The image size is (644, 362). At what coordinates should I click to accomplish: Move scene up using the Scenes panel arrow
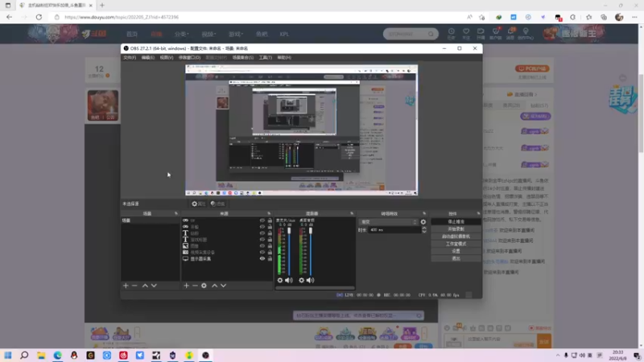click(145, 286)
